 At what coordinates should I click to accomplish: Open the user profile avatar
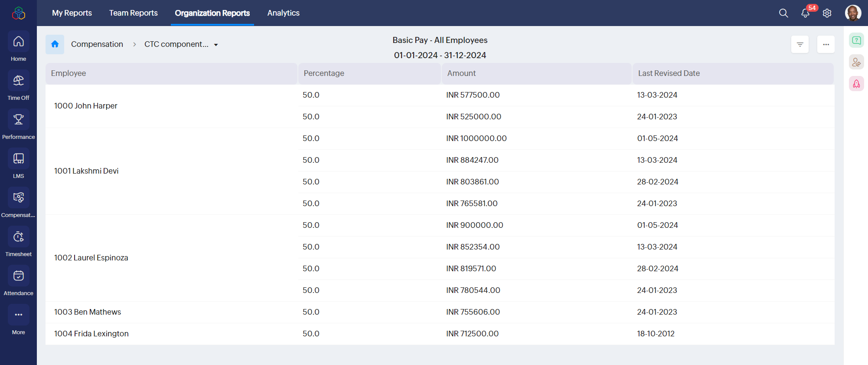(x=853, y=13)
